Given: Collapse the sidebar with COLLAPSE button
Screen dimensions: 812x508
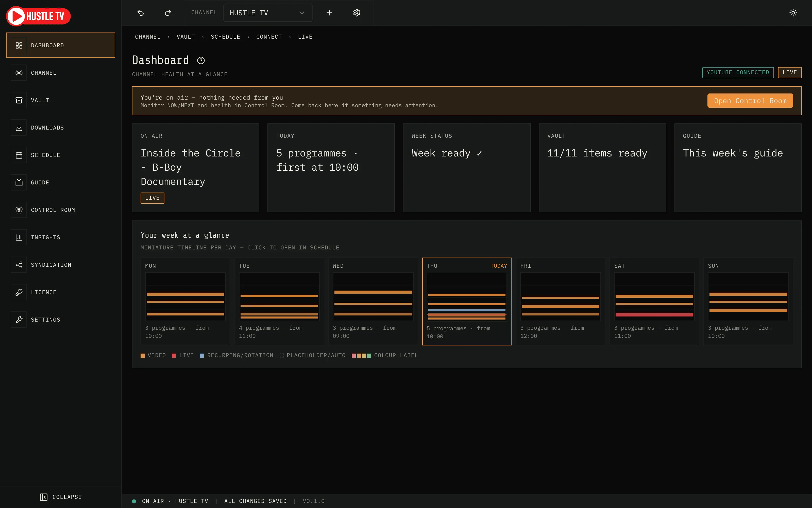Looking at the screenshot, I should coord(60,497).
